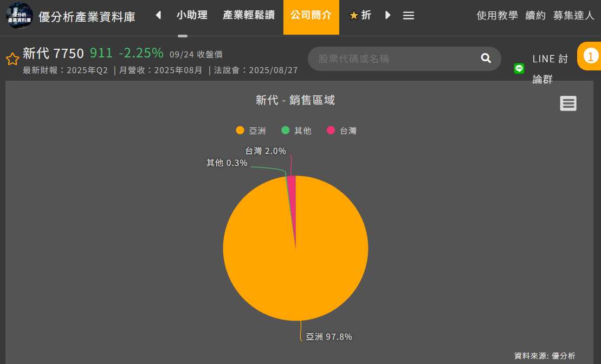The height and width of the screenshot is (364, 601).
Task: Click the orange notification badge
Action: coord(590,56)
